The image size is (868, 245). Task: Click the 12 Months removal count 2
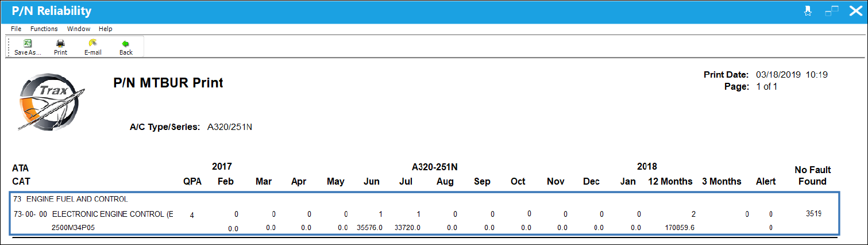tap(693, 214)
